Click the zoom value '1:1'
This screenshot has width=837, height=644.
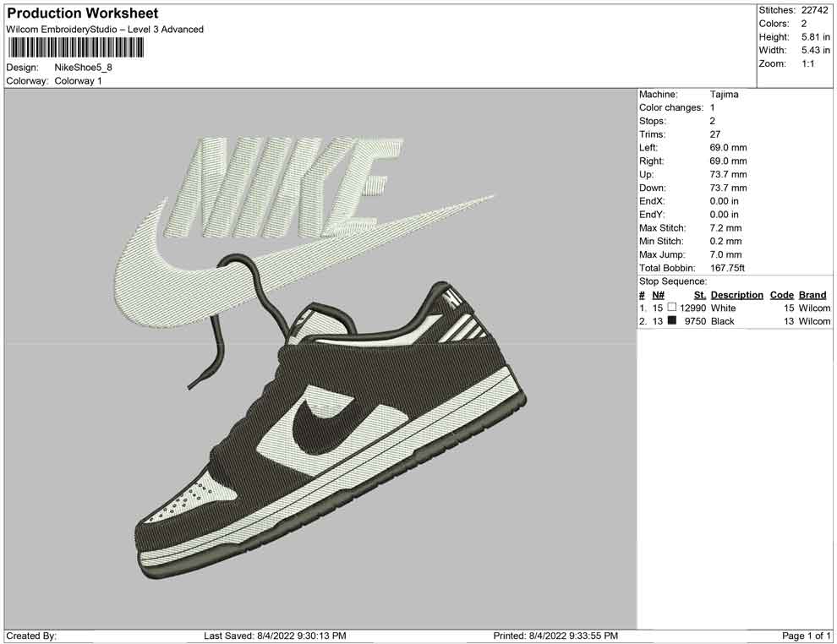(x=808, y=63)
